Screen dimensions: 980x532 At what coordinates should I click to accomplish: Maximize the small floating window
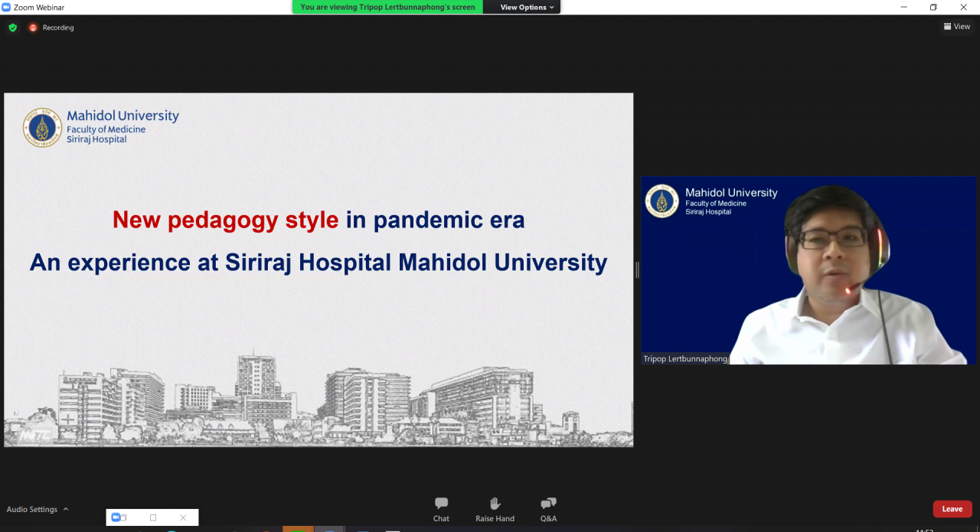coord(153,517)
